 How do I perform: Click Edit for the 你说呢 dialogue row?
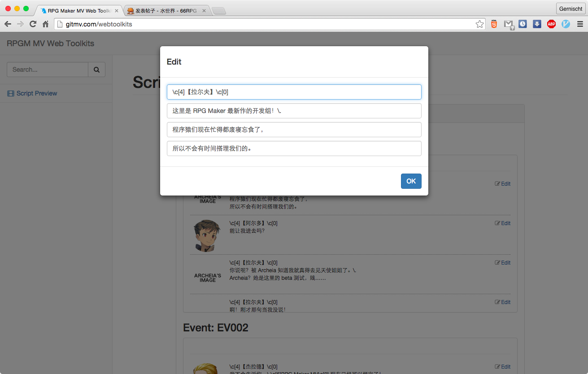pyautogui.click(x=503, y=263)
